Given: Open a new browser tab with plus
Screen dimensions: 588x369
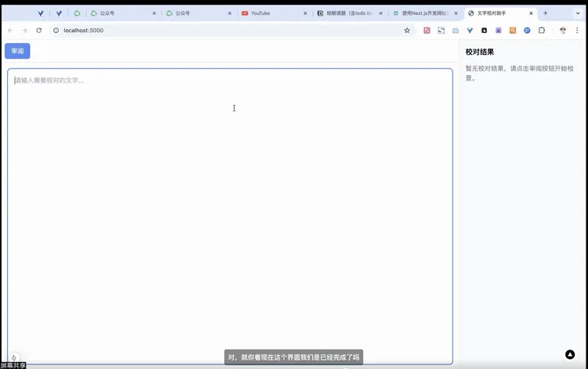Looking at the screenshot, I should click(x=545, y=13).
